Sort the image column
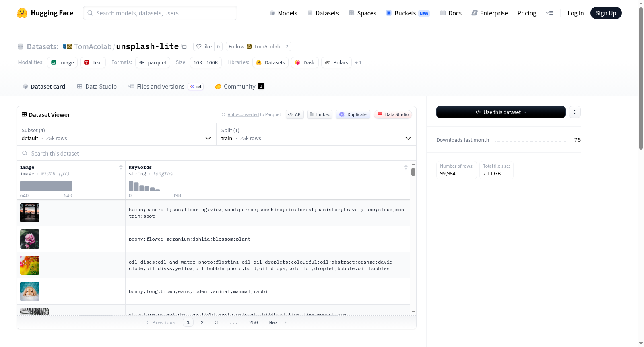644x347 pixels. click(x=121, y=167)
